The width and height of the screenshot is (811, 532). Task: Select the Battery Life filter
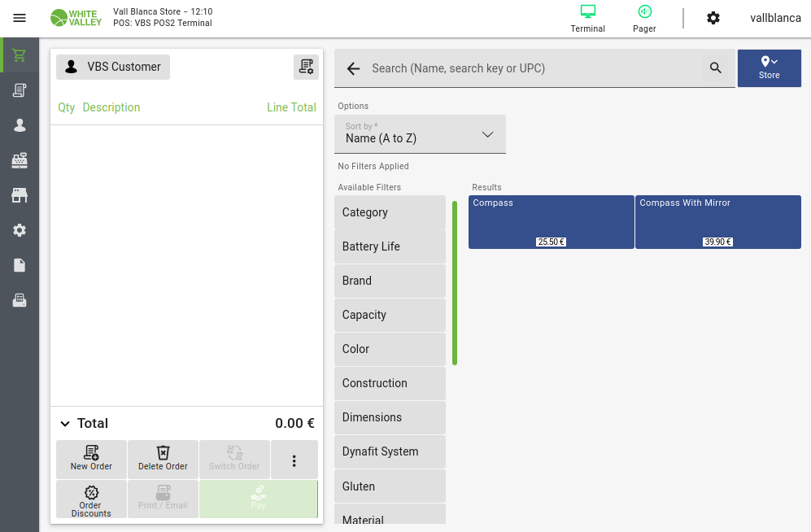coord(390,246)
